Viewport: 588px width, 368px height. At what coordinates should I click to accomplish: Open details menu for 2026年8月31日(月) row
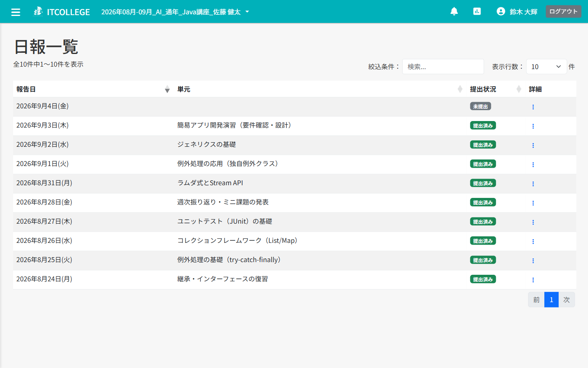click(x=533, y=184)
